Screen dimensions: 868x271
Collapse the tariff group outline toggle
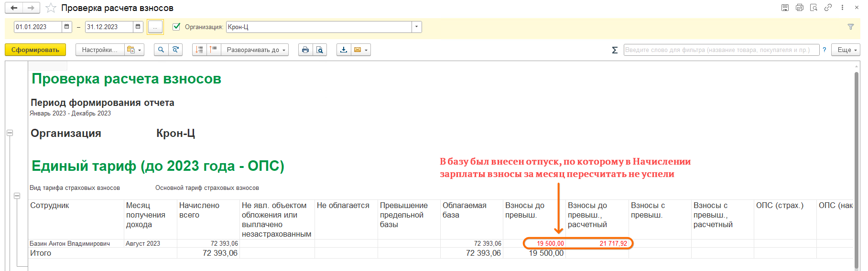pyautogui.click(x=17, y=196)
